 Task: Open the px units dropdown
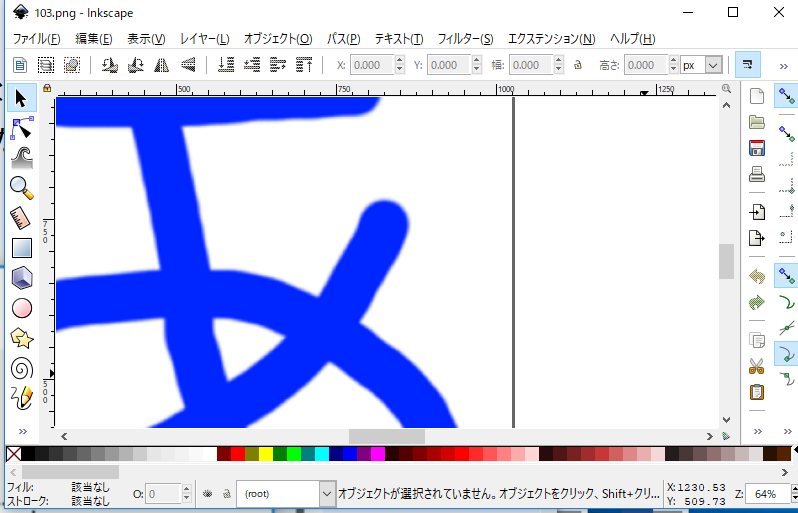click(702, 65)
